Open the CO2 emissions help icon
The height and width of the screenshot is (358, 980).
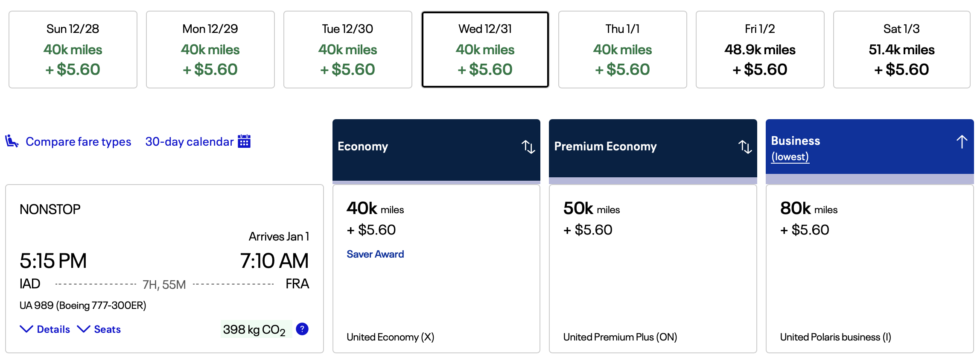(x=302, y=329)
